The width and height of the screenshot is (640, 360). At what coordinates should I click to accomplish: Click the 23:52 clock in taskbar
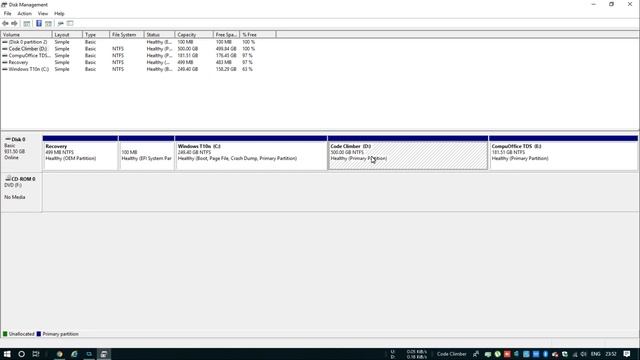point(611,354)
